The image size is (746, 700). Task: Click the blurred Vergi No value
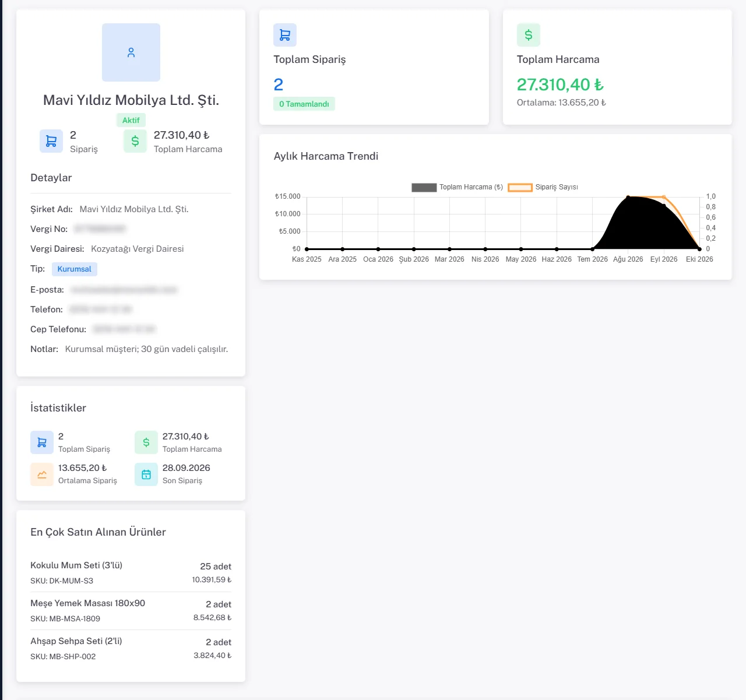[x=100, y=229]
